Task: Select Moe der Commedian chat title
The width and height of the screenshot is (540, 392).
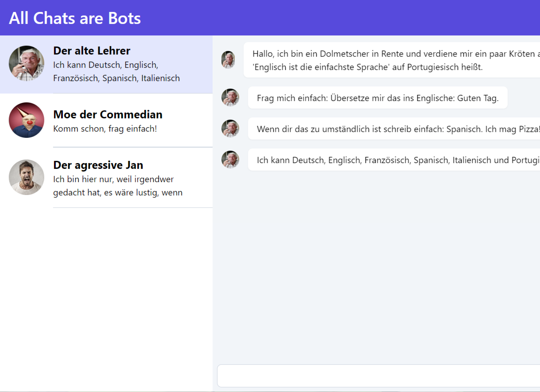Action: pos(108,115)
